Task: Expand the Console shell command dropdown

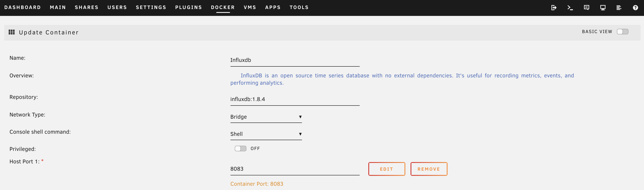Action: pos(266,134)
